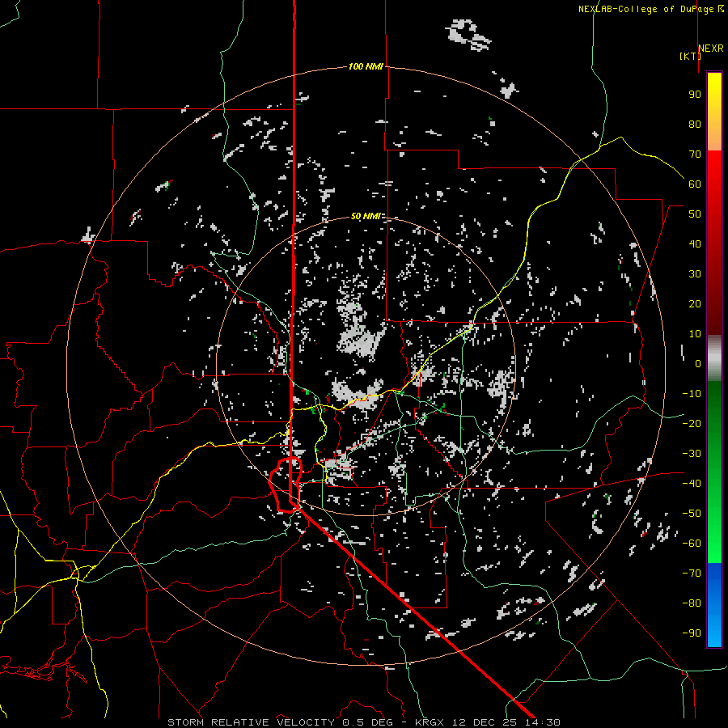Screen dimensions: 728x728
Task: Click the 70 value on the velocity scale
Action: coord(695,154)
